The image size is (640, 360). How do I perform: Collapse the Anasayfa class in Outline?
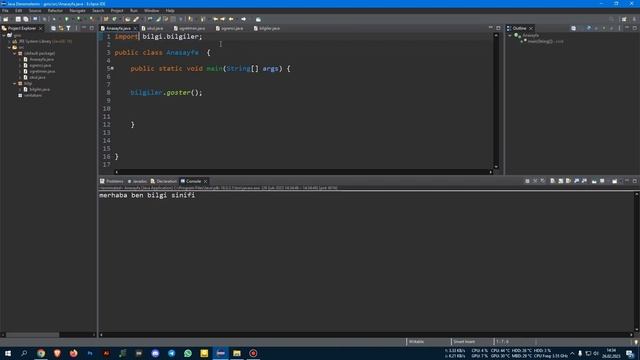point(510,36)
